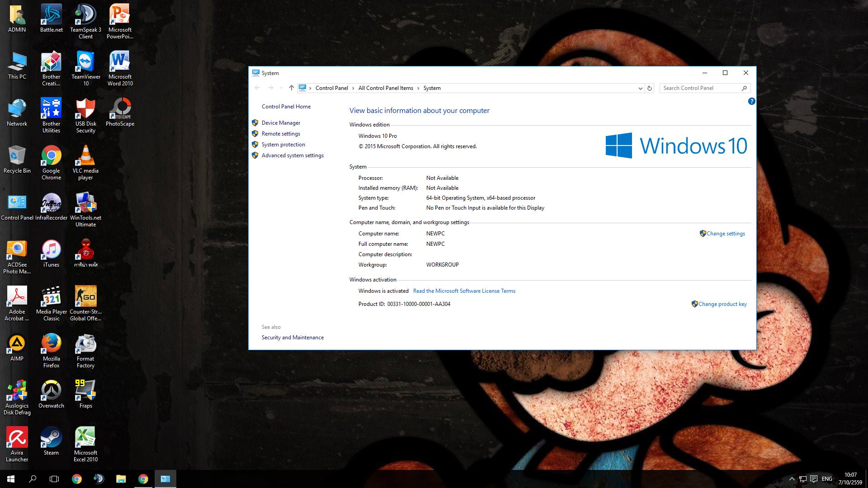The image size is (868, 488).
Task: Show hidden system tray icons
Action: tap(792, 479)
